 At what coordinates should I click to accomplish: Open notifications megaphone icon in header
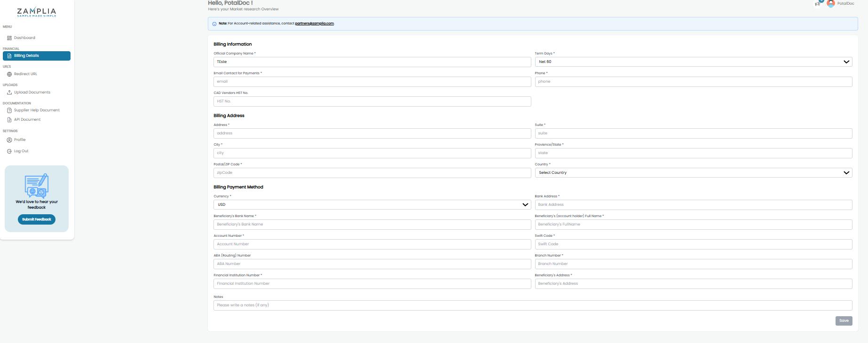pos(818,4)
